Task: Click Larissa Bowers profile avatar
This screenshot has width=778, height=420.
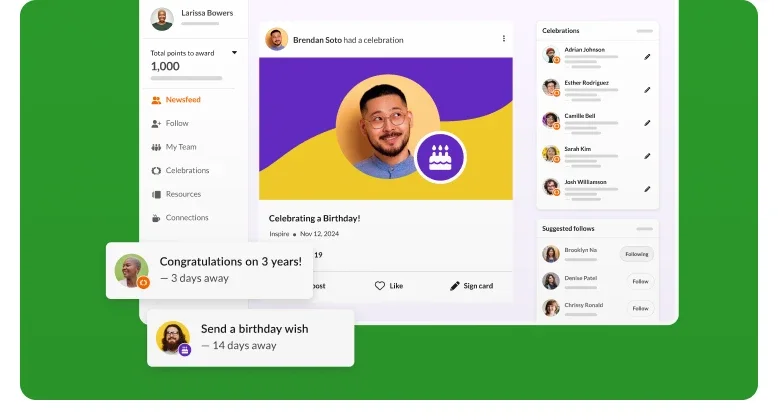Action: point(161,18)
